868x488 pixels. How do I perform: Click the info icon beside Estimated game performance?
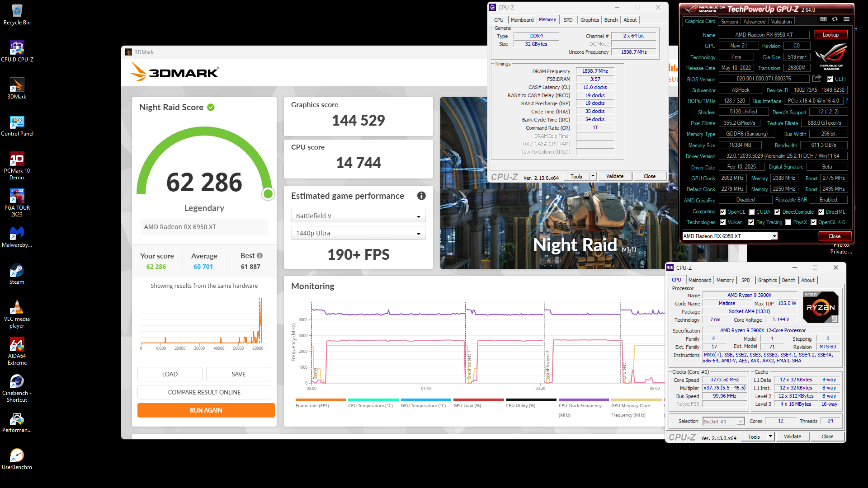pos(421,196)
